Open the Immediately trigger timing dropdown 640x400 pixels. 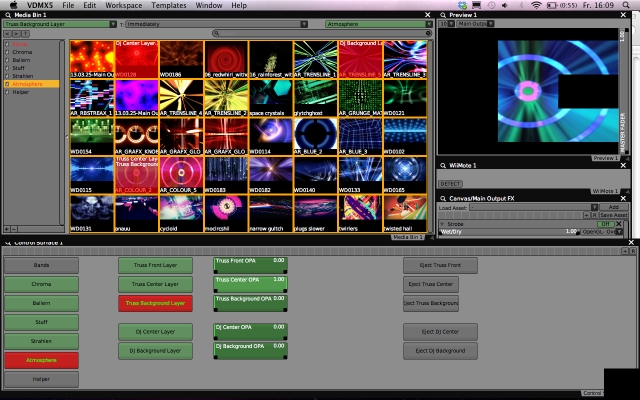[x=216, y=24]
